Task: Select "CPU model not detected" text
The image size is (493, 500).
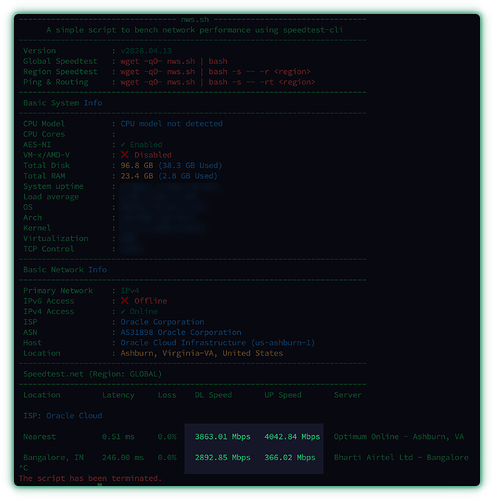Action: tap(172, 124)
